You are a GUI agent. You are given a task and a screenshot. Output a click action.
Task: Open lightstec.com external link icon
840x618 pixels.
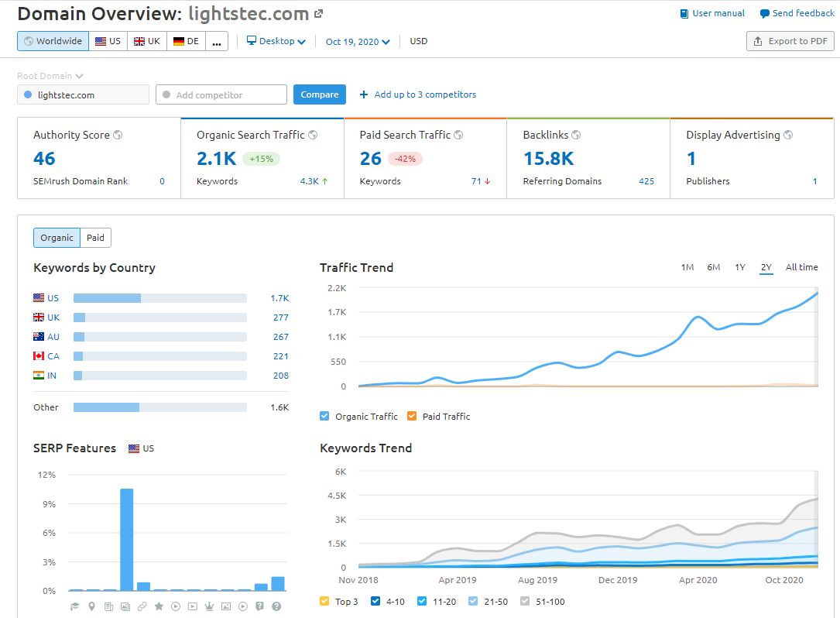[x=318, y=14]
